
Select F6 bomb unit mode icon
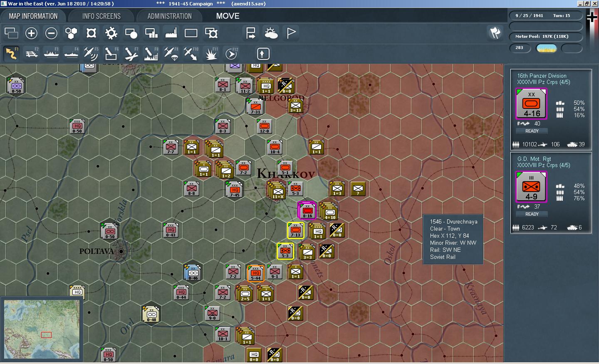(x=111, y=54)
